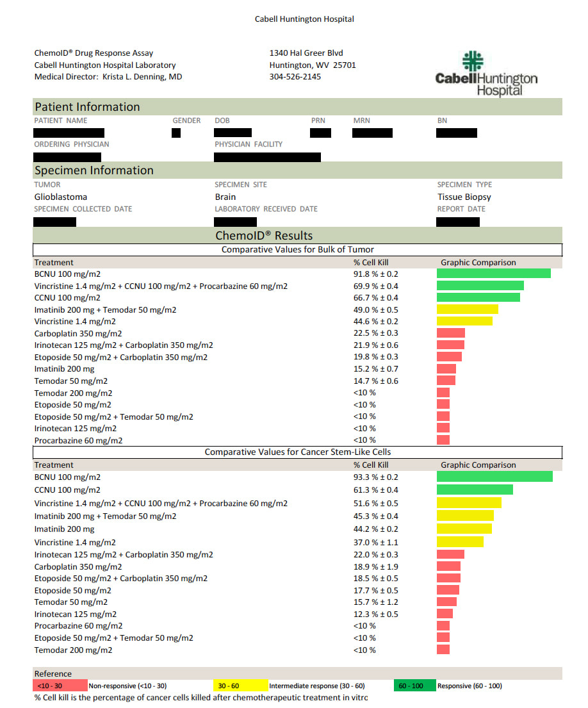Select 'Responsive (60 - 100)' legend text
Screen dimensions: 588x708
point(470,686)
